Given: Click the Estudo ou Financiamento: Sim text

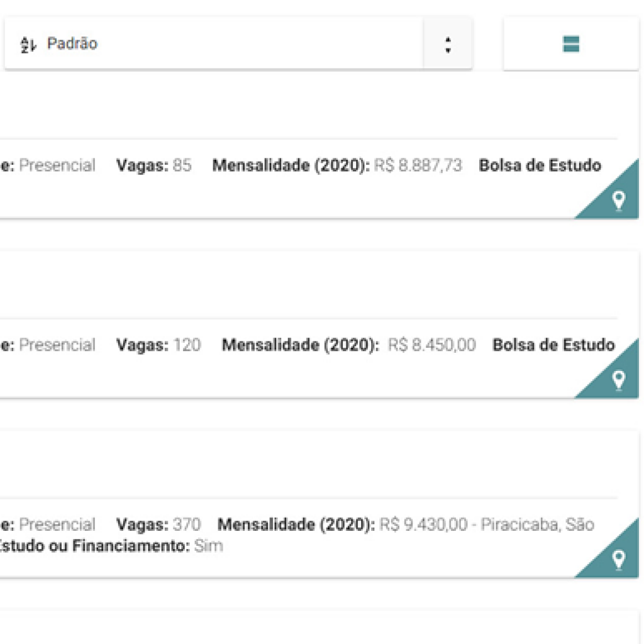Looking at the screenshot, I should [111, 546].
